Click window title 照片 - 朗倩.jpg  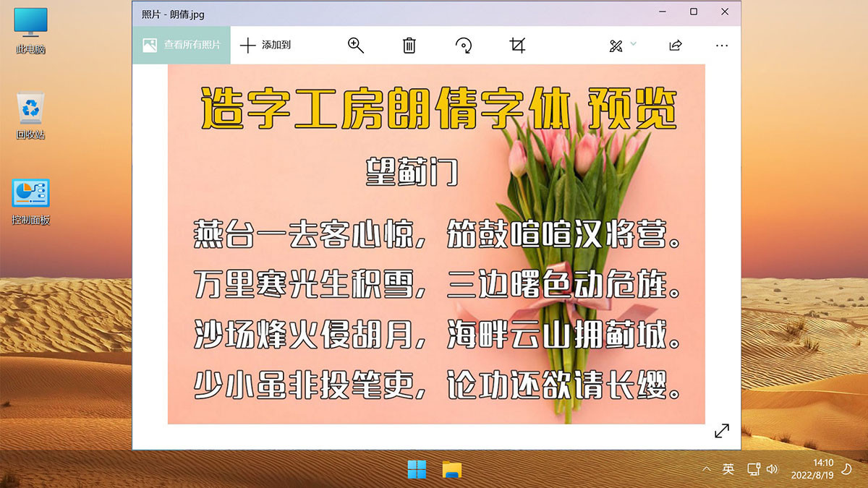click(172, 13)
